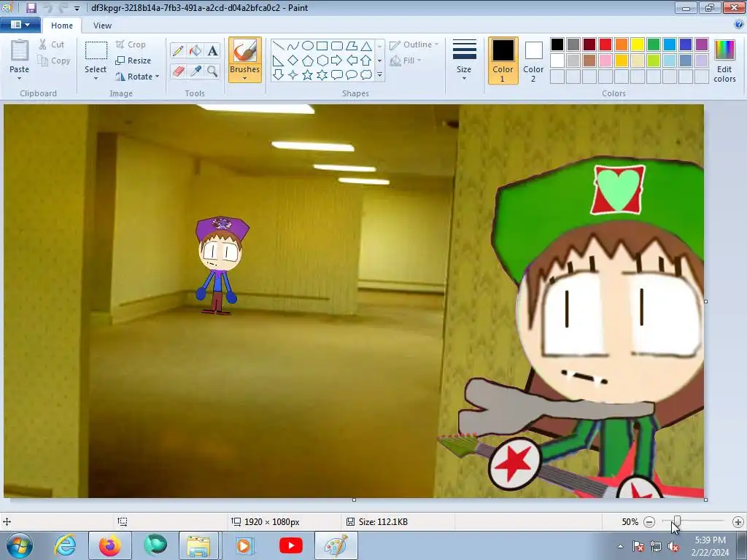Viewport: 747px width, 560px height.
Task: Choose the Triangle shape
Action: click(x=366, y=46)
